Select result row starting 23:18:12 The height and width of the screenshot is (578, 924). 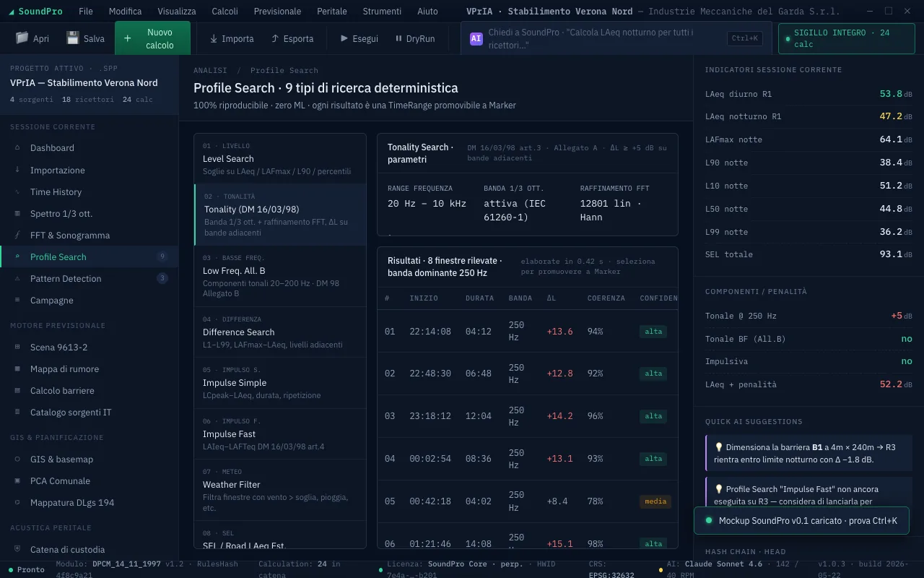528,416
